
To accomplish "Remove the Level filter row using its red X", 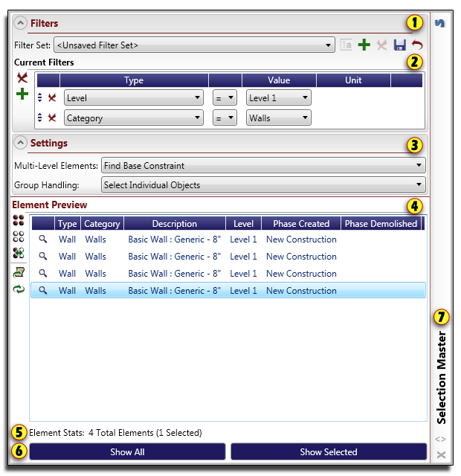I will point(52,97).
